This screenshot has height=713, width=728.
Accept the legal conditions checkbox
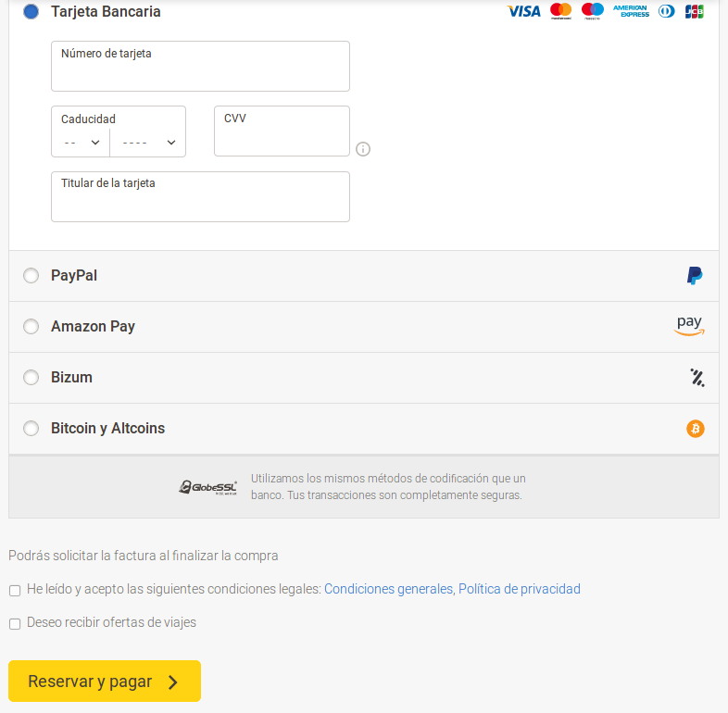click(x=15, y=591)
